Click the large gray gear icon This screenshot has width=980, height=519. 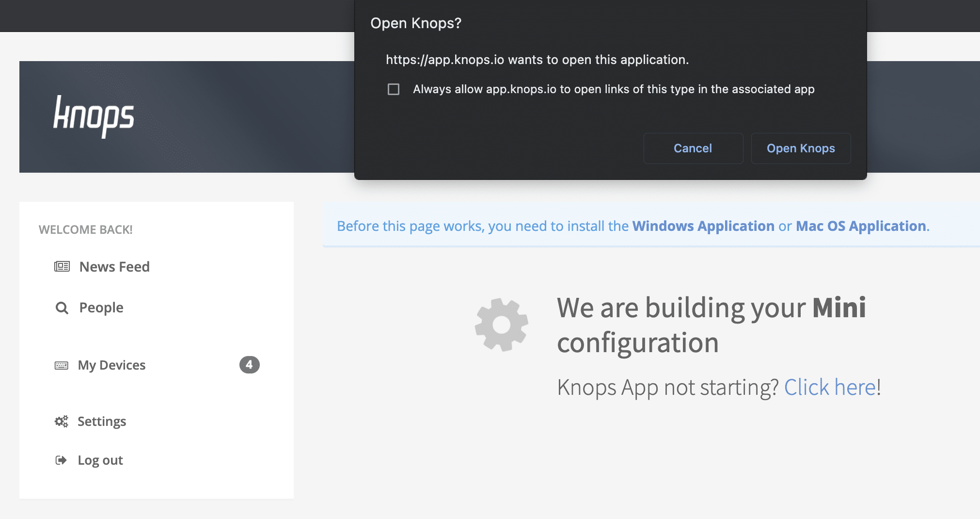coord(501,324)
